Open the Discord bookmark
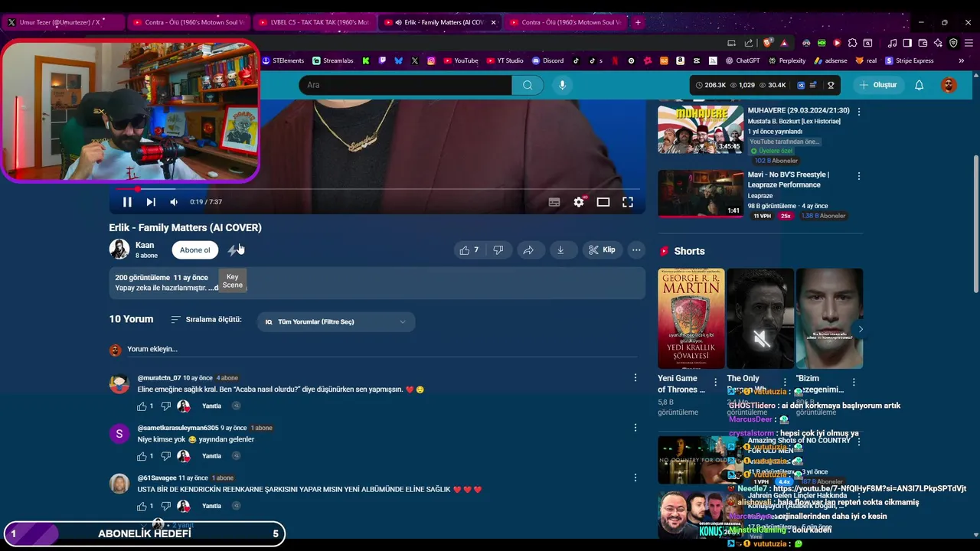The image size is (980, 551). pyautogui.click(x=548, y=60)
